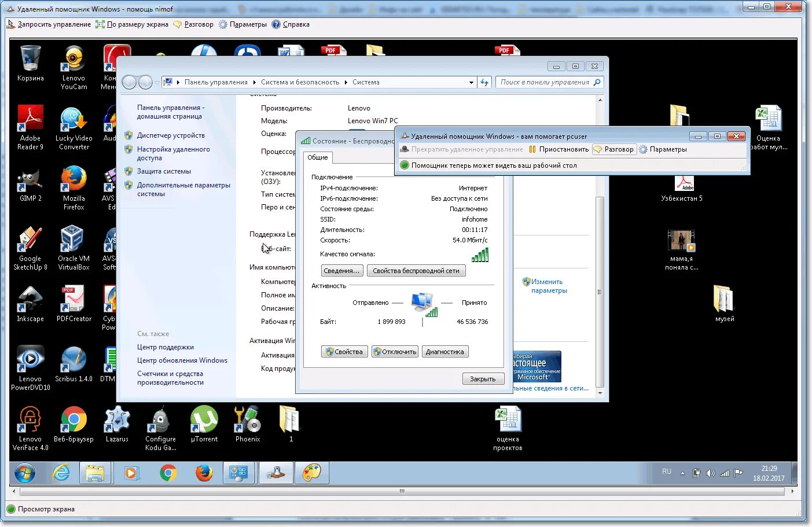Open the Корзина desktop icon
Image resolution: width=812 pixels, height=527 pixels.
point(30,64)
